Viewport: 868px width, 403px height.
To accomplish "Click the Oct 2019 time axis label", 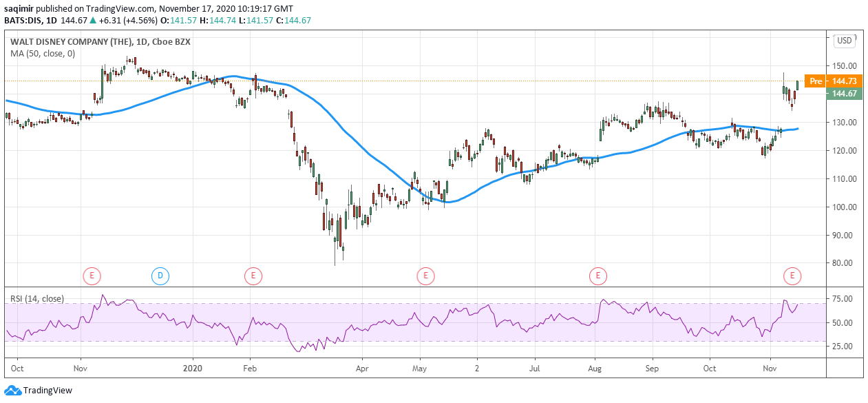I will pyautogui.click(x=17, y=369).
